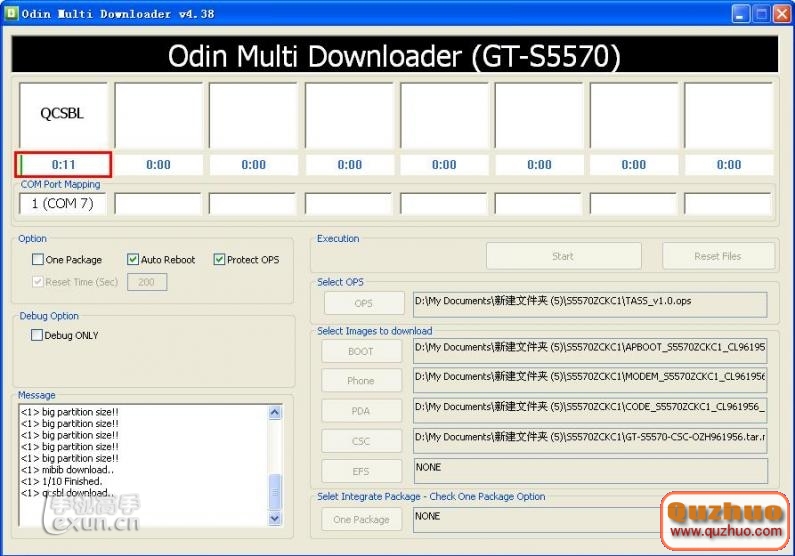This screenshot has height=556, width=795.
Task: Click the Reset Files button
Action: 718,256
